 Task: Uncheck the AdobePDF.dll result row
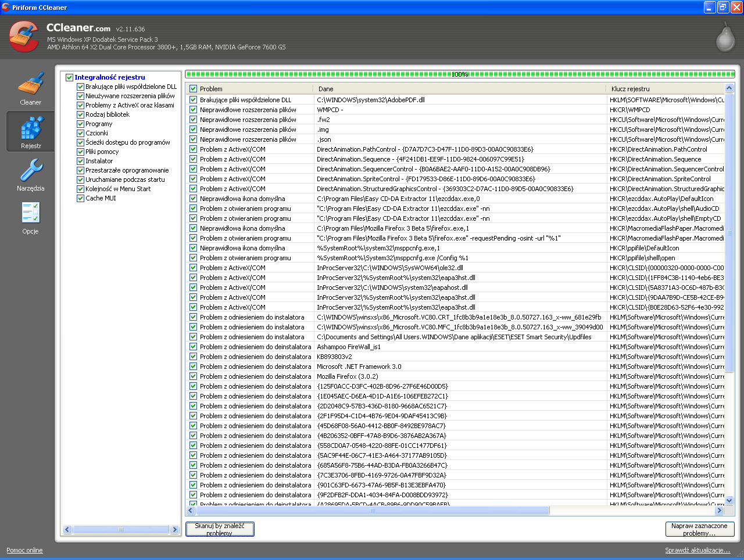click(x=193, y=100)
